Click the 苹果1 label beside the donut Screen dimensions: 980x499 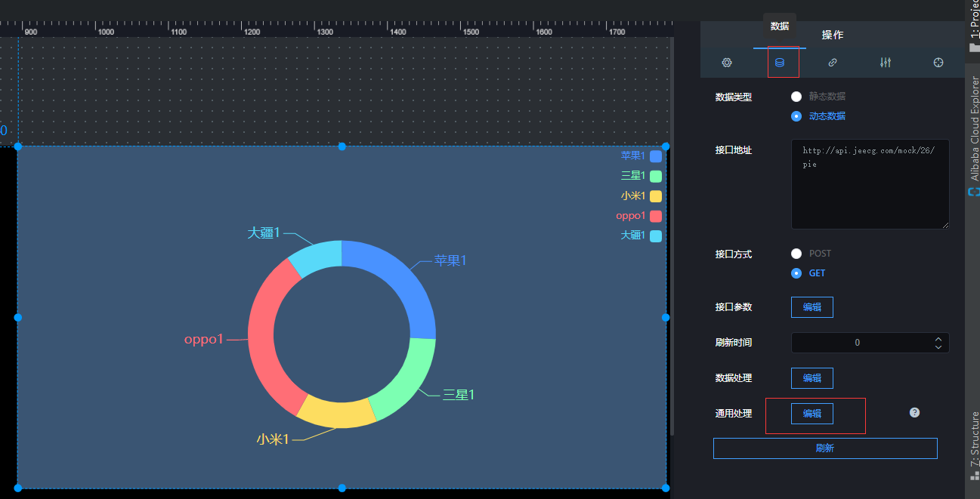[x=450, y=260]
